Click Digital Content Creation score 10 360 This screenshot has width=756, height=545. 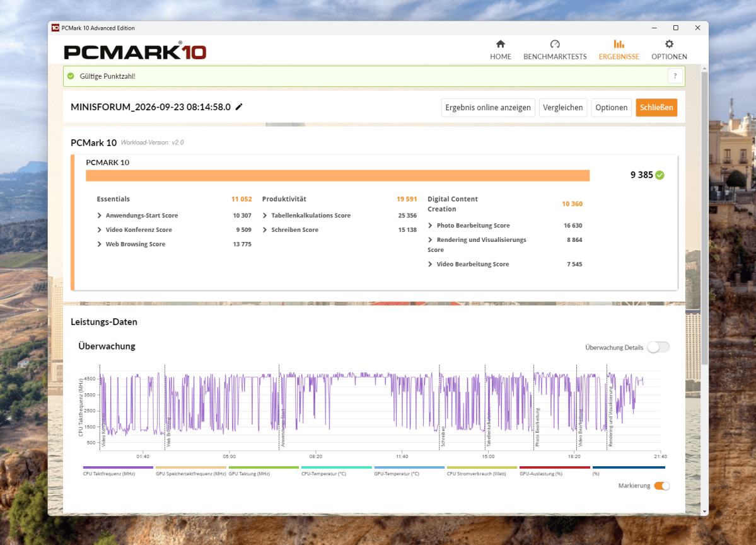[x=573, y=204]
